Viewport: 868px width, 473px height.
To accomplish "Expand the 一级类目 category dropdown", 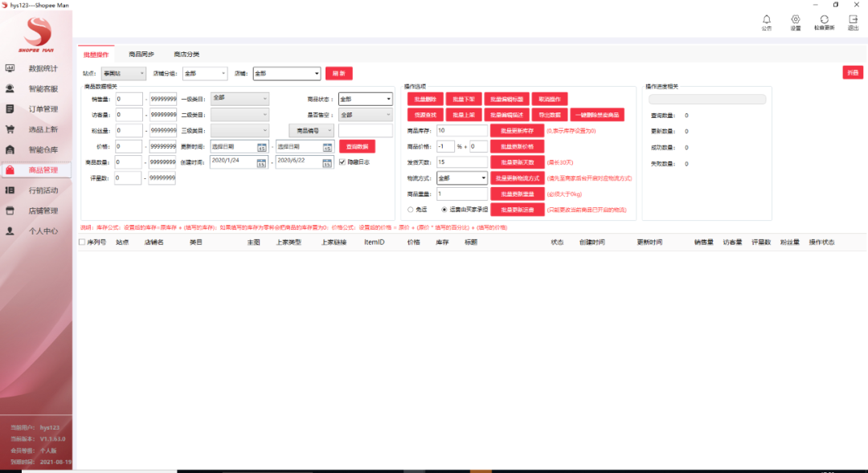I will pyautogui.click(x=240, y=99).
